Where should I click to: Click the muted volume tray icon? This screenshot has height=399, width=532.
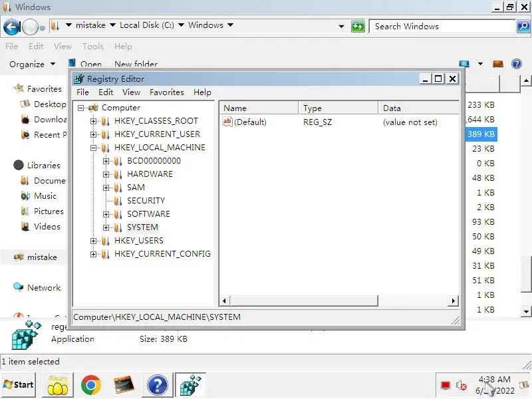(461, 386)
